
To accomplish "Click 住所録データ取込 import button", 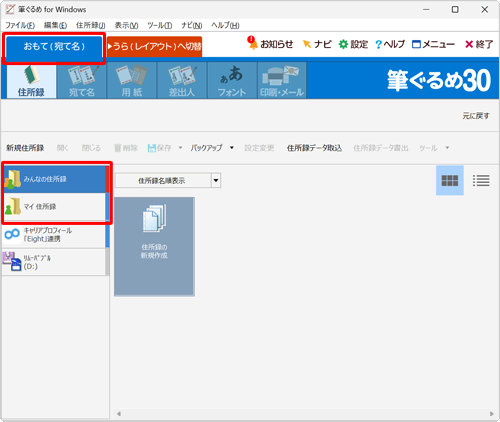I will click(314, 148).
